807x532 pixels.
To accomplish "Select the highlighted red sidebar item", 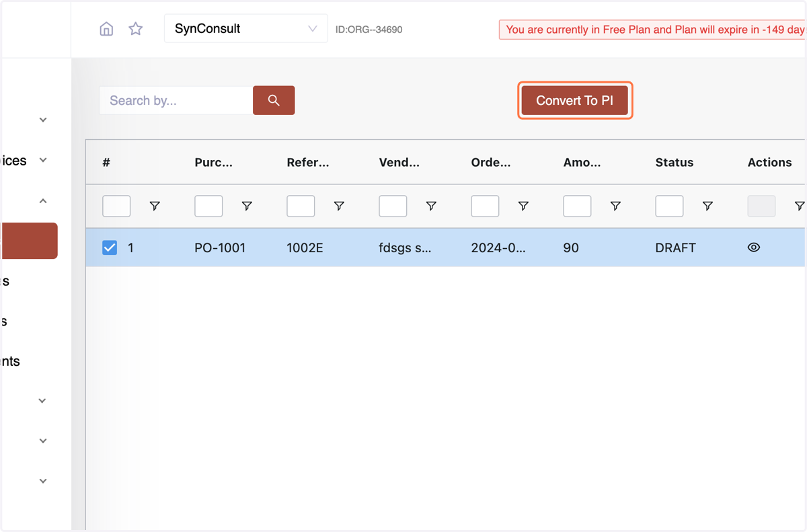I will click(29, 241).
